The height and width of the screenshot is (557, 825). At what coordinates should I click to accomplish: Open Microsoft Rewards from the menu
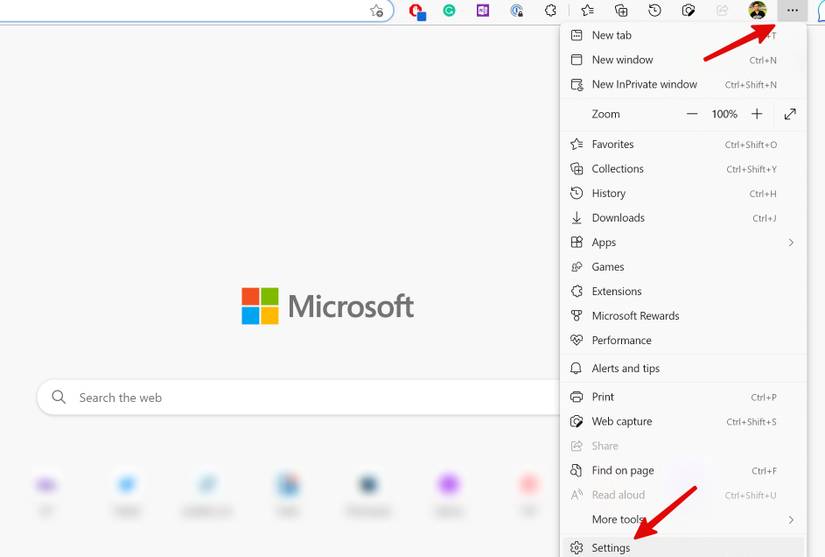pyautogui.click(x=635, y=316)
